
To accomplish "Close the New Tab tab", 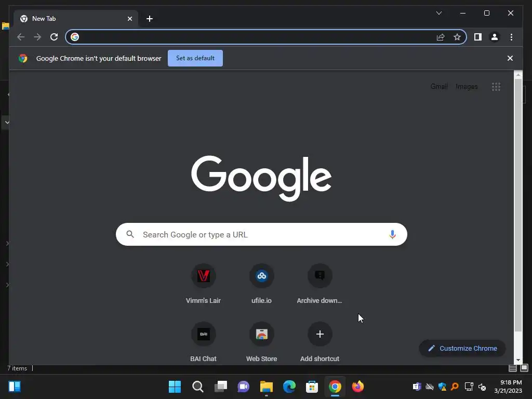I will 129,19.
